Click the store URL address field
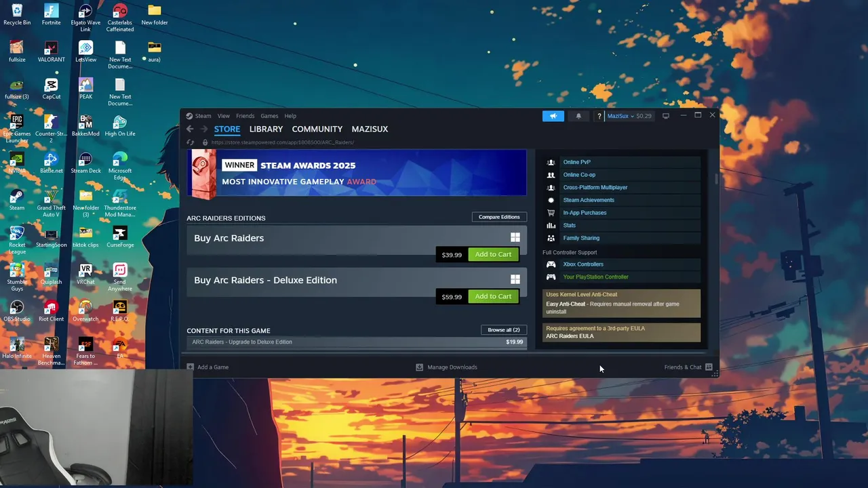 [x=282, y=142]
